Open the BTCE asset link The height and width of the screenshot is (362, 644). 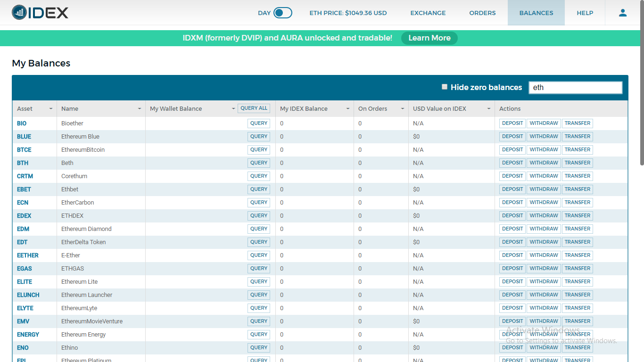tap(24, 150)
